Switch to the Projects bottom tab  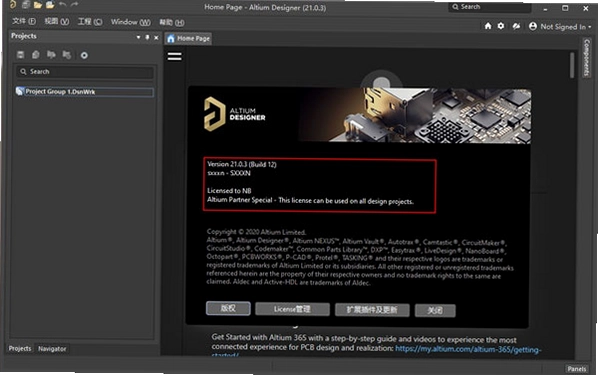[x=20, y=348]
